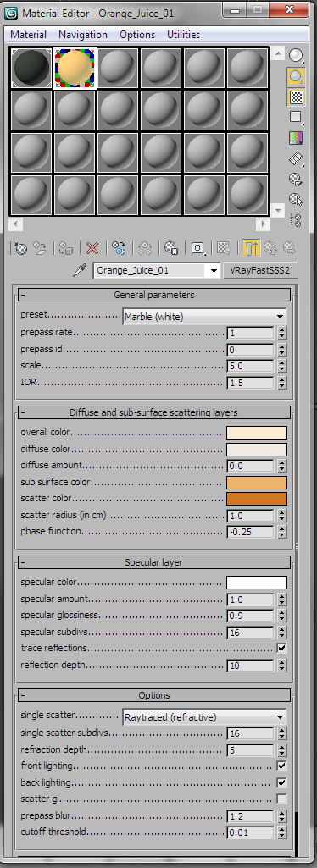Open the Material/Map Navigator icon
This screenshot has height=868, width=317.
[297, 220]
